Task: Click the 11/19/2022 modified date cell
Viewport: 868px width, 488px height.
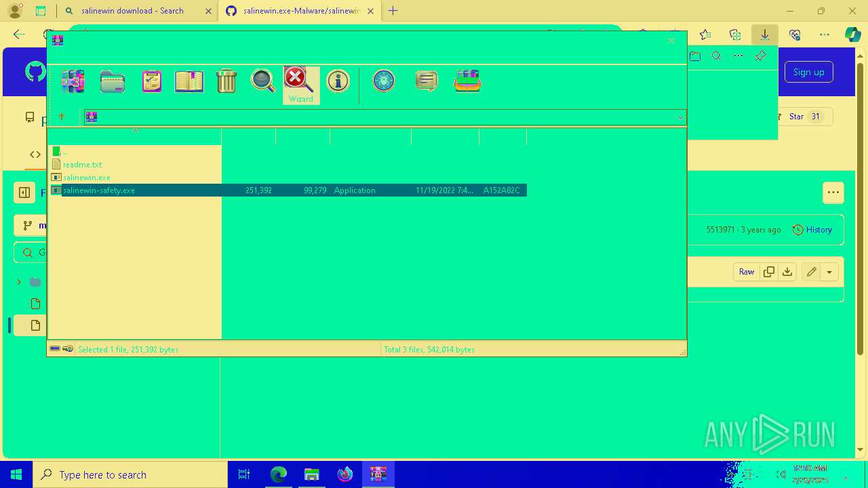Action: pyautogui.click(x=445, y=190)
